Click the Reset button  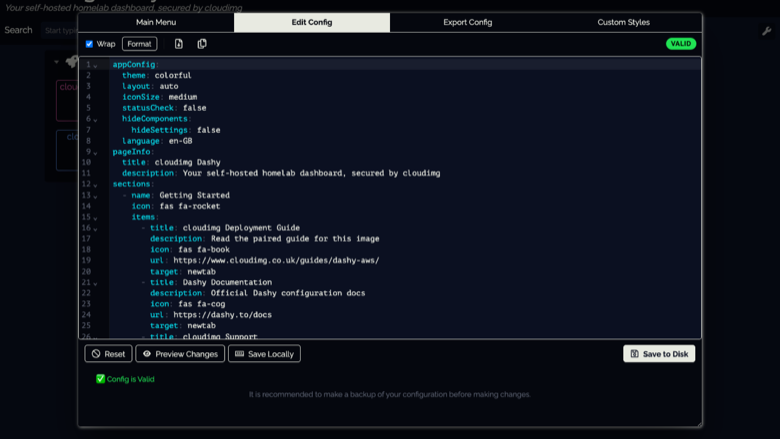click(x=108, y=354)
